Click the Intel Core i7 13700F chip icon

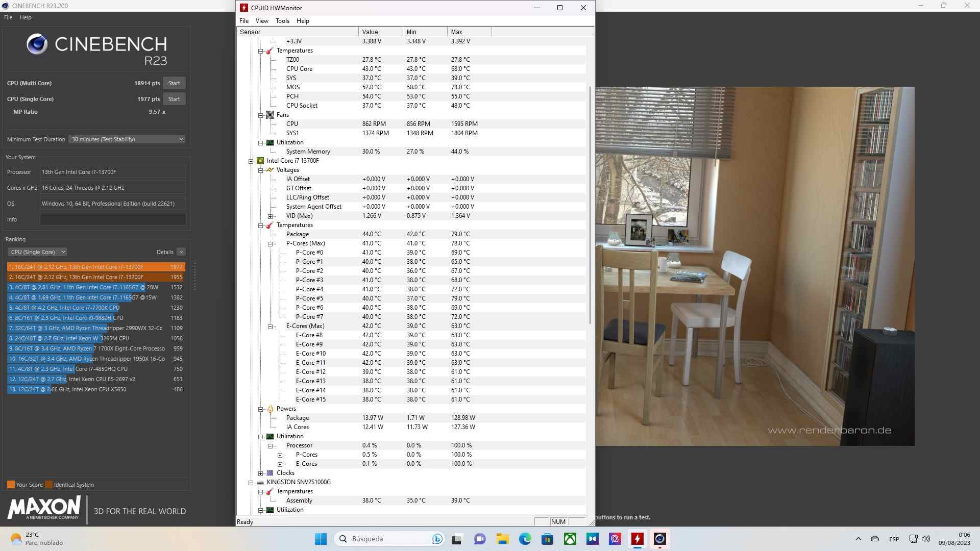pyautogui.click(x=260, y=161)
